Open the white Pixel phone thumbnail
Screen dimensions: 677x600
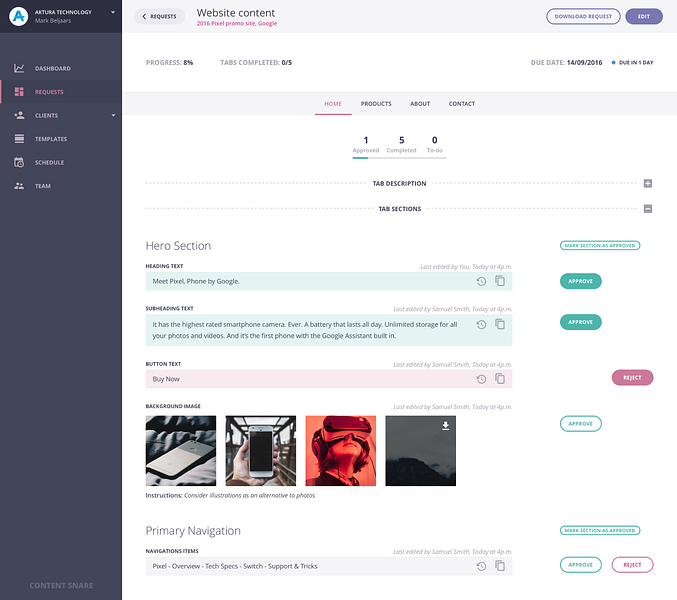[x=180, y=451]
